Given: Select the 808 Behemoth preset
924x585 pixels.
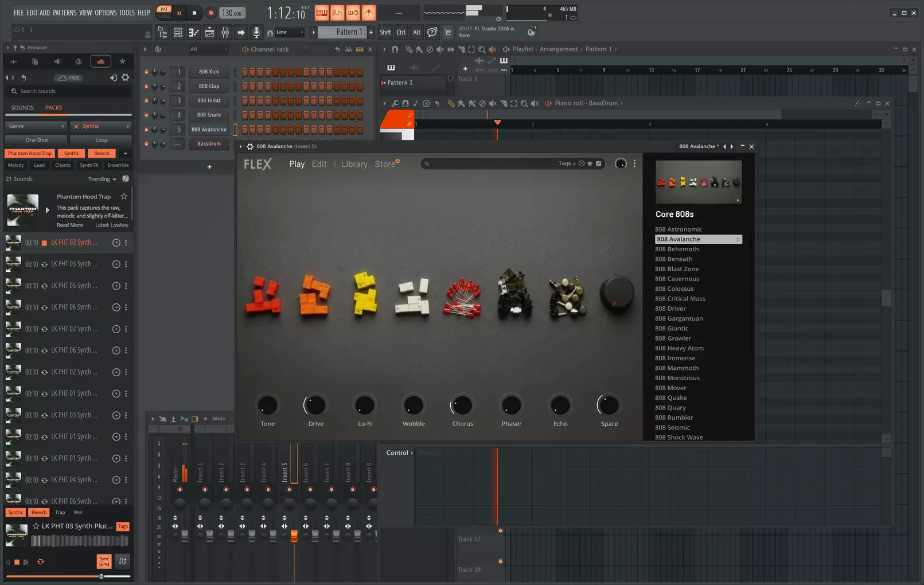Looking at the screenshot, I should pyautogui.click(x=677, y=249).
